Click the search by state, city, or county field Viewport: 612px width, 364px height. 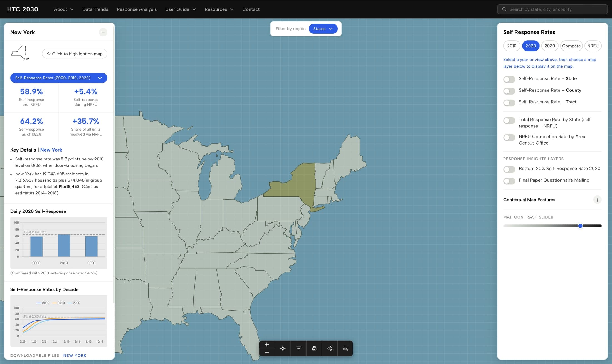pos(552,9)
